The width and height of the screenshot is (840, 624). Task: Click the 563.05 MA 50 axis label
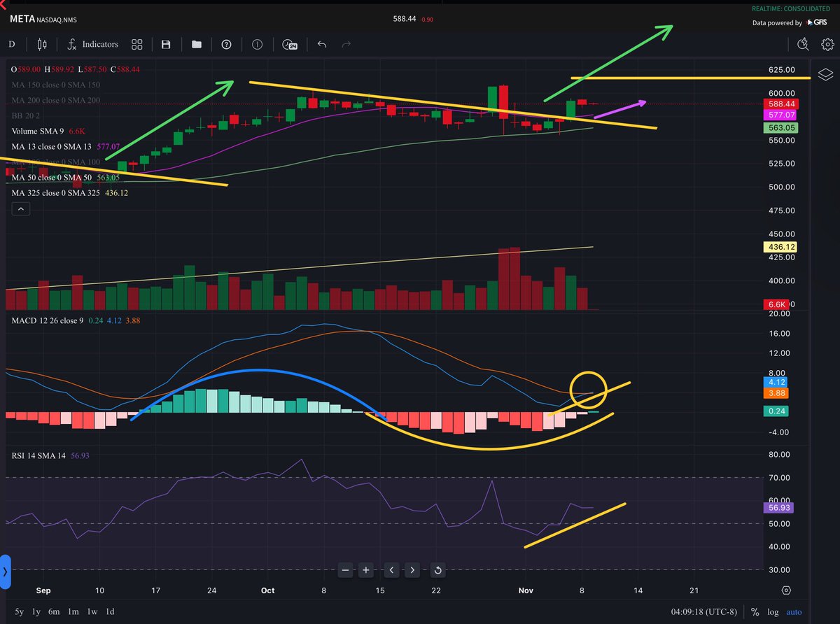click(780, 128)
